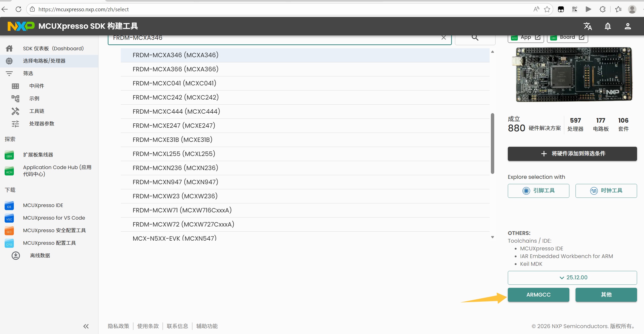Open MCUXpresso IDE download link

pyautogui.click(x=49, y=205)
